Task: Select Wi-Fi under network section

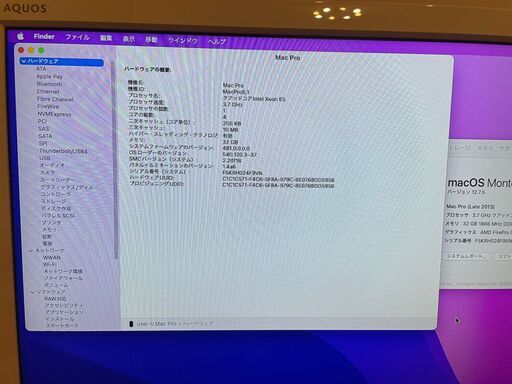Action: [x=50, y=264]
